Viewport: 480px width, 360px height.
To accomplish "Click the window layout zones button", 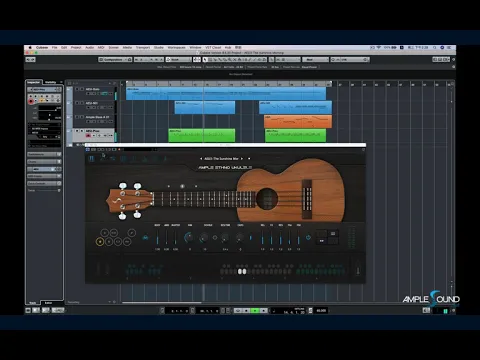I will click(441, 60).
